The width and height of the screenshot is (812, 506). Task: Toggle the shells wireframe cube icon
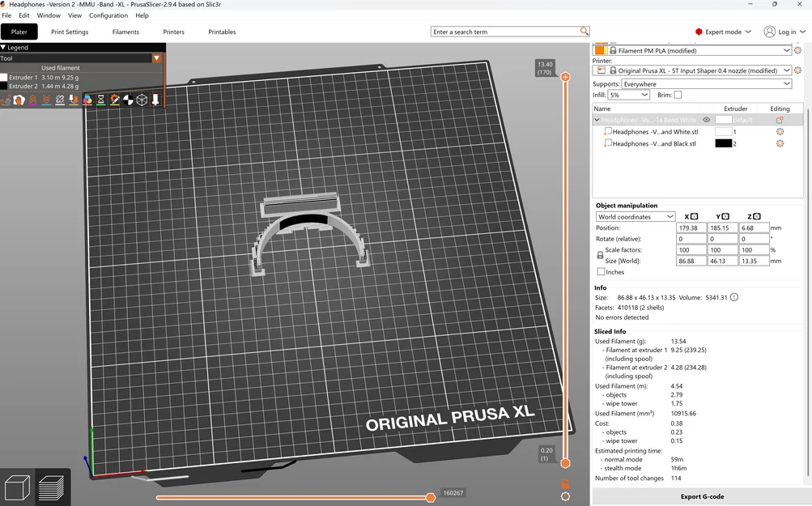(142, 100)
